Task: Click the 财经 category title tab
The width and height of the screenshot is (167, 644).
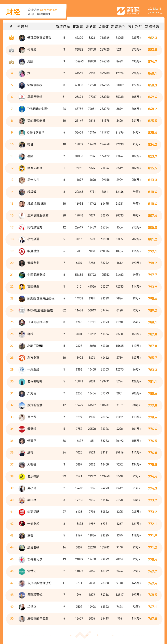Action: click(13, 12)
